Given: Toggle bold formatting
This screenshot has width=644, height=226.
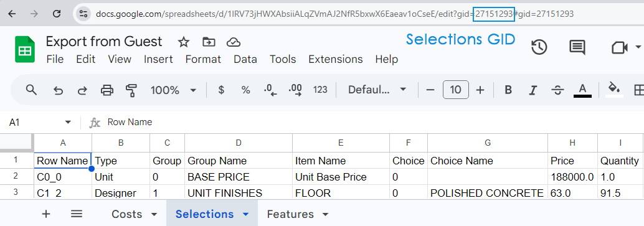Looking at the screenshot, I should coord(508,90).
